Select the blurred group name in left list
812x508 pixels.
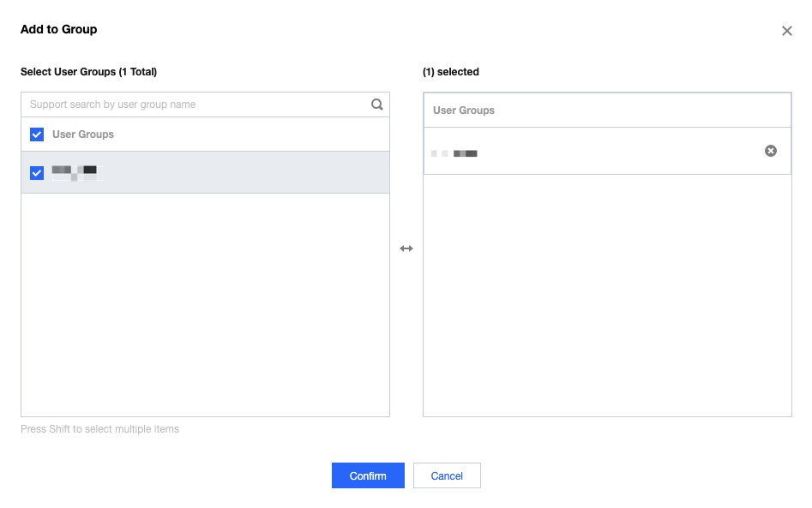pyautogui.click(x=76, y=173)
